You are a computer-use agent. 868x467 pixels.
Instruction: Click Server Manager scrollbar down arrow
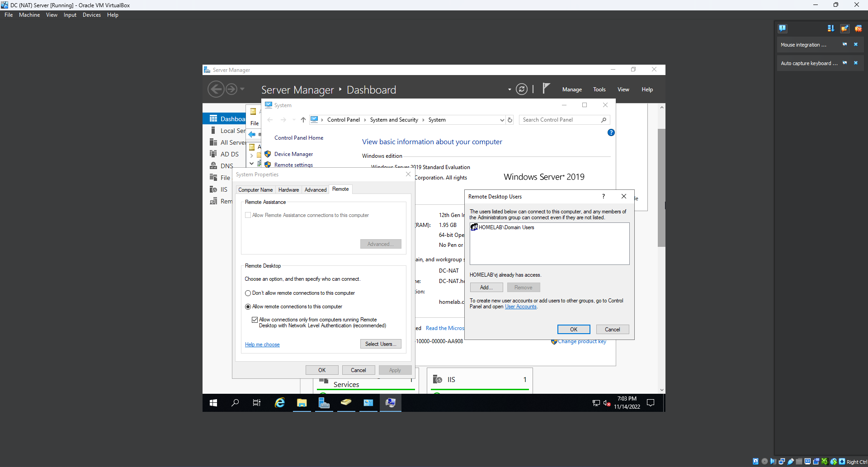[662, 390]
